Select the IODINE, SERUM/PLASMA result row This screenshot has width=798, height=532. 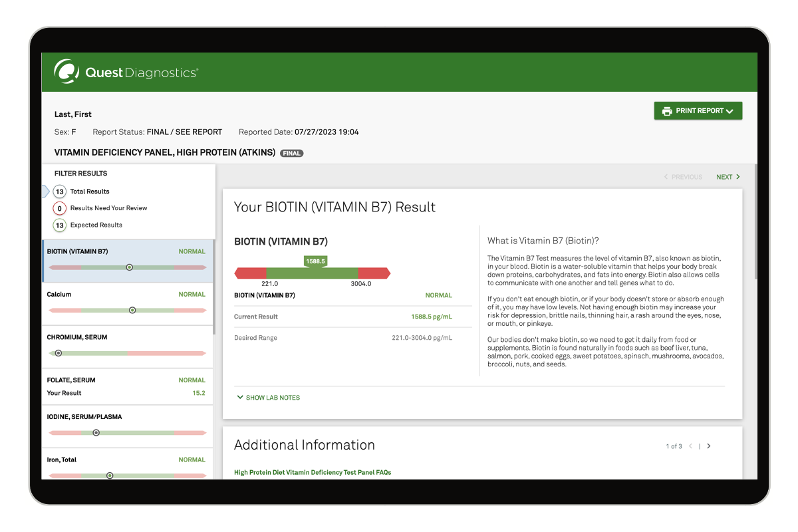point(128,427)
